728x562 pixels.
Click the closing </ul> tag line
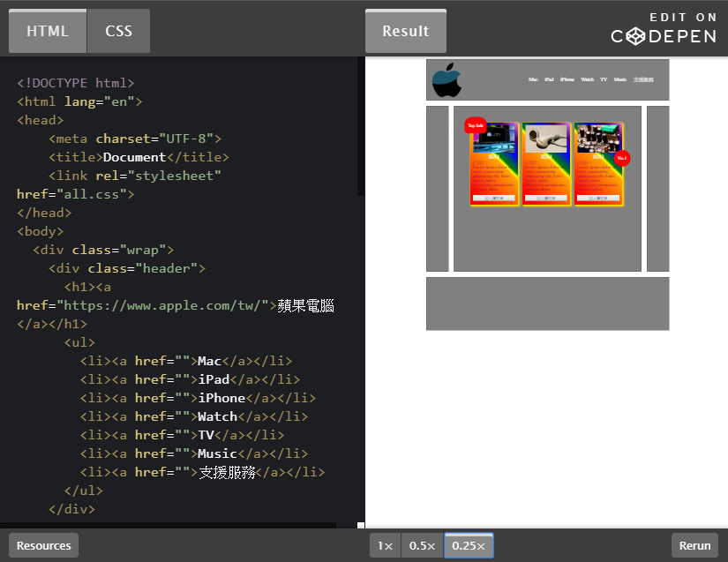[x=84, y=491]
